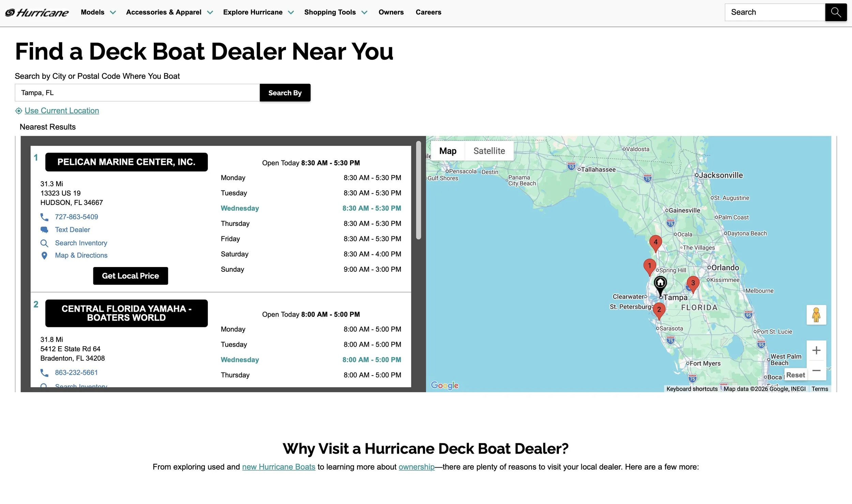This screenshot has height=504, width=852.
Task: Click map marker number 4
Action: pos(655,242)
